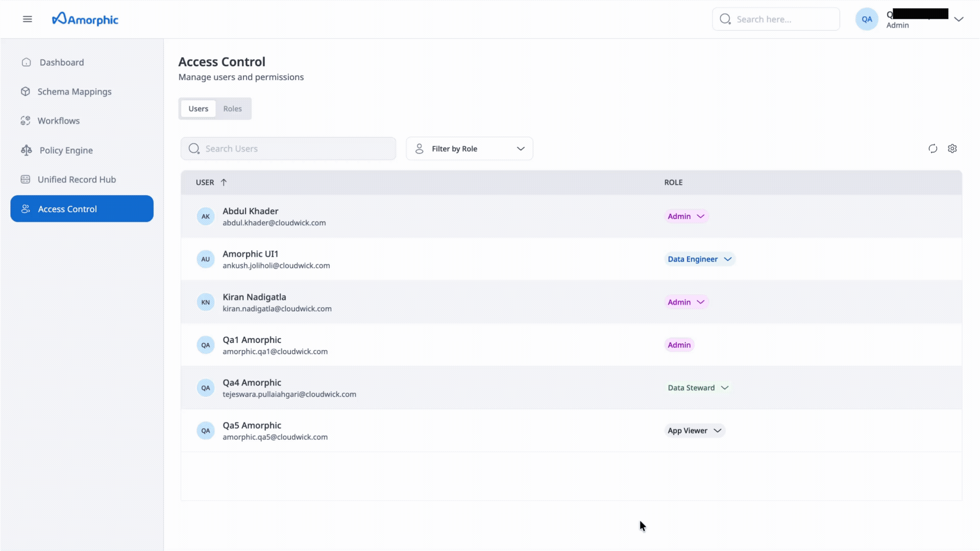Navigate to Unified Record Hub
This screenshot has height=551, width=980.
[77, 180]
